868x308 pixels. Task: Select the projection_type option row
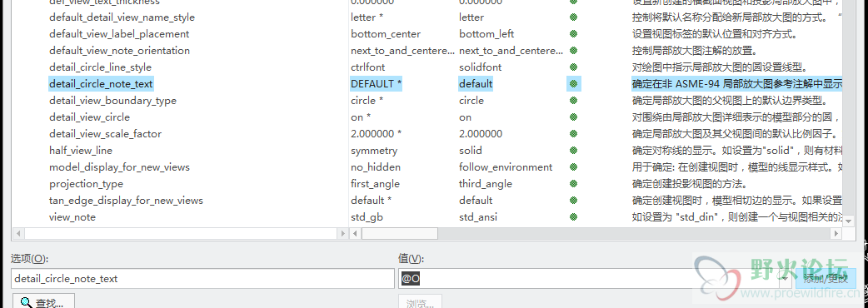pos(86,184)
